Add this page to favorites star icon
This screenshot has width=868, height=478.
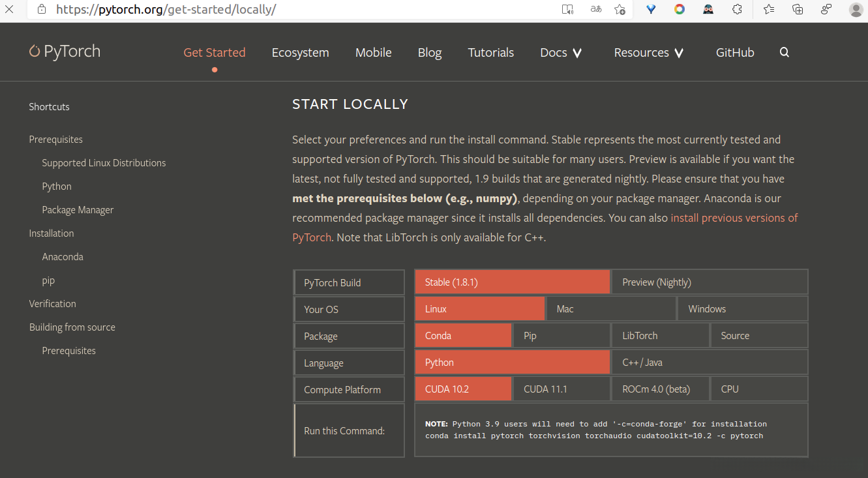pyautogui.click(x=620, y=9)
